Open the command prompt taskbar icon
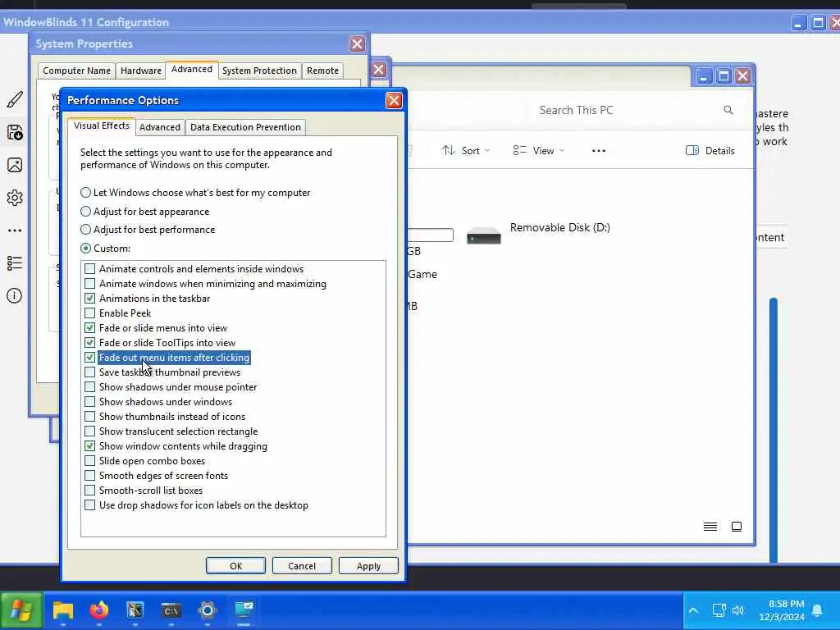This screenshot has width=840, height=630. pos(171,610)
